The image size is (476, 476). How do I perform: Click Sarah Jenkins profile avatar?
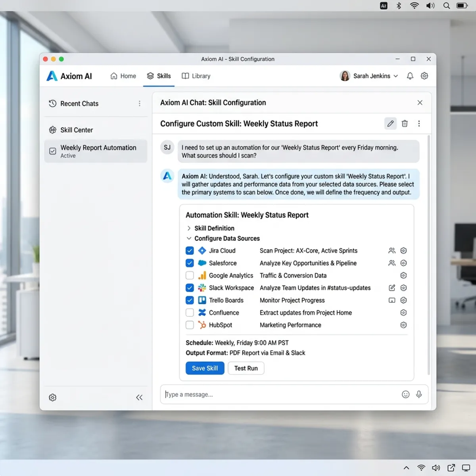pyautogui.click(x=345, y=76)
